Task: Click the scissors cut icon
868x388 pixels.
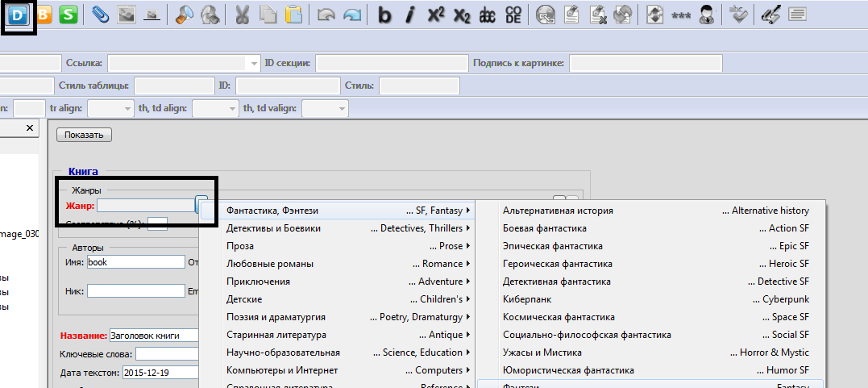Action: [242, 15]
